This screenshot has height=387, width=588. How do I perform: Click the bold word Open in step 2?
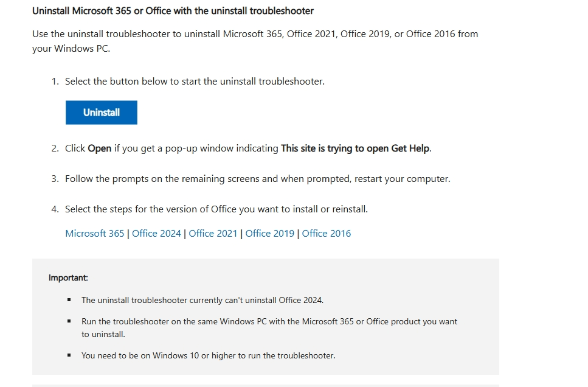pos(99,148)
